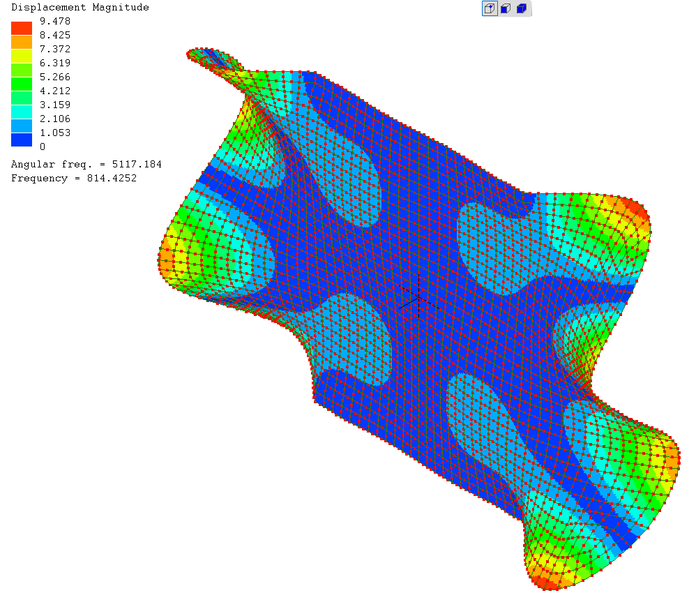The width and height of the screenshot is (696, 616).
Task: Click the 6.319 legend value
Action: (55, 63)
